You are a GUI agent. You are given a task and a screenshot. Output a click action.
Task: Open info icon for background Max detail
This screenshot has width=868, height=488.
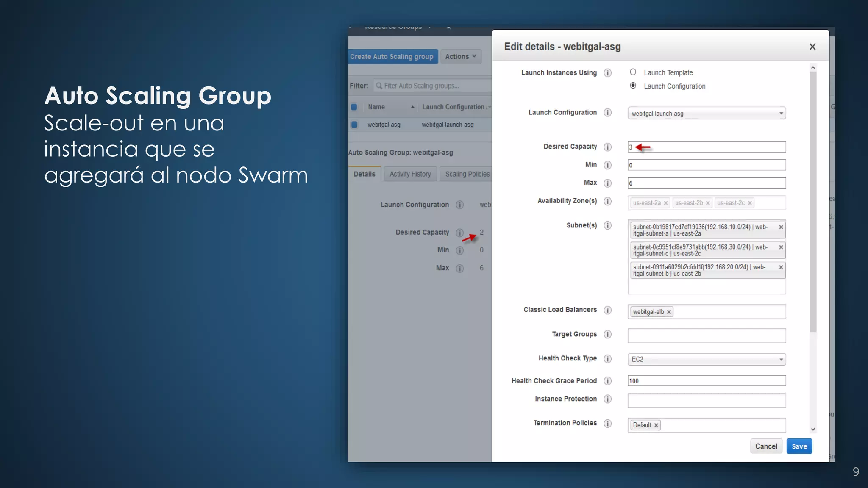pos(459,268)
